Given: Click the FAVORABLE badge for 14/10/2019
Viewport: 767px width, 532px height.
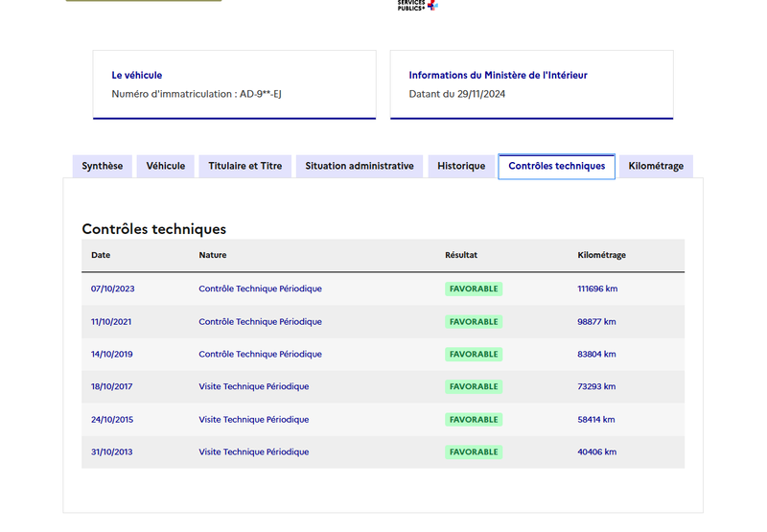Looking at the screenshot, I should (474, 355).
